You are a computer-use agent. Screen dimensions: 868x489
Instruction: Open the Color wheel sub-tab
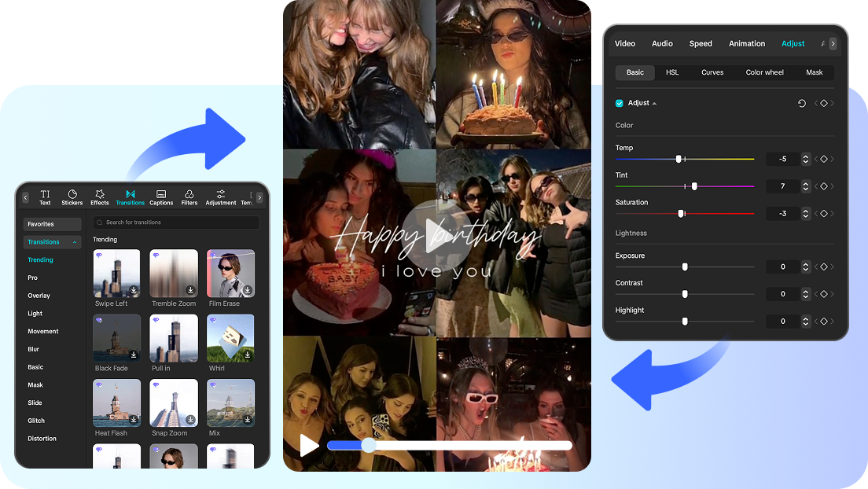click(x=764, y=72)
